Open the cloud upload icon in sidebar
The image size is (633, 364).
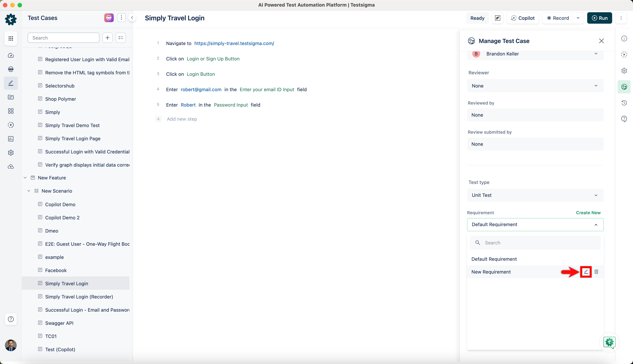11,167
